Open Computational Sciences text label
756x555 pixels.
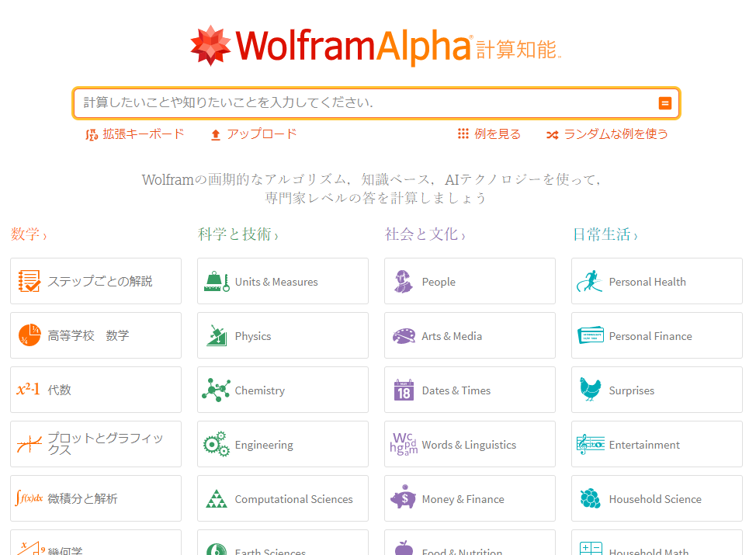[x=293, y=499]
